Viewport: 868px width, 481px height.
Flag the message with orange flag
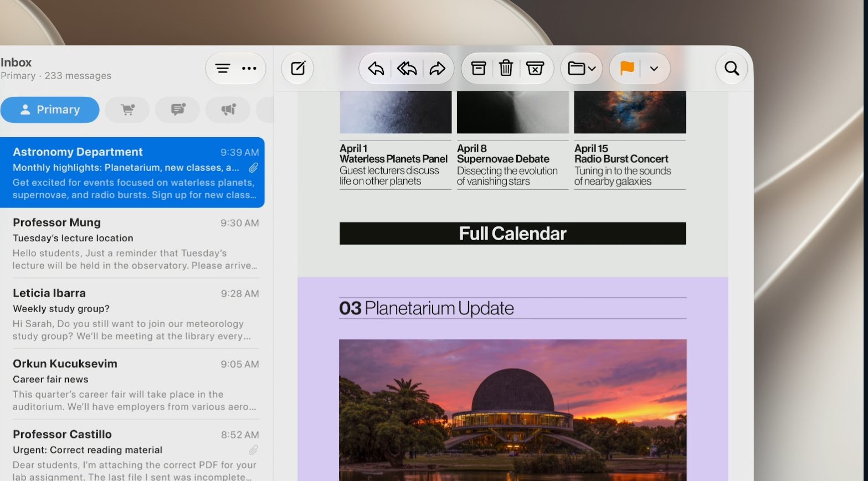627,69
